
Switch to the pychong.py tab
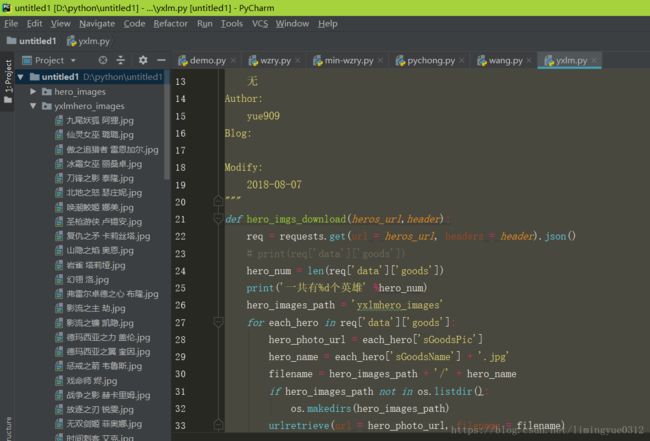coord(431,61)
